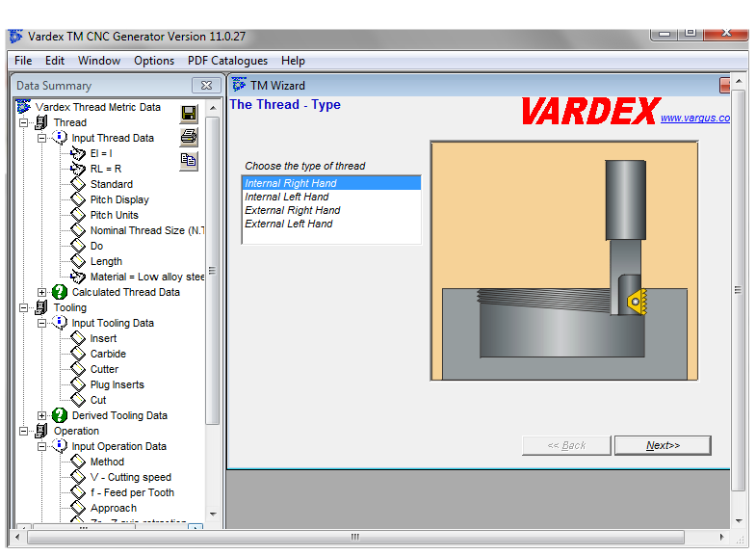Select the Cut tree item
The image size is (756, 555).
coord(98,400)
